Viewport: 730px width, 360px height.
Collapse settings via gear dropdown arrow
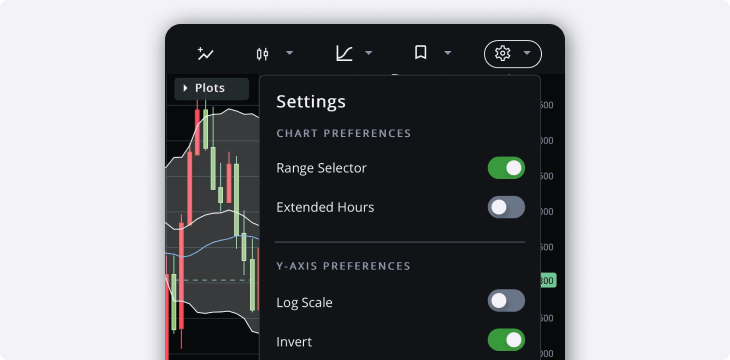pos(527,53)
